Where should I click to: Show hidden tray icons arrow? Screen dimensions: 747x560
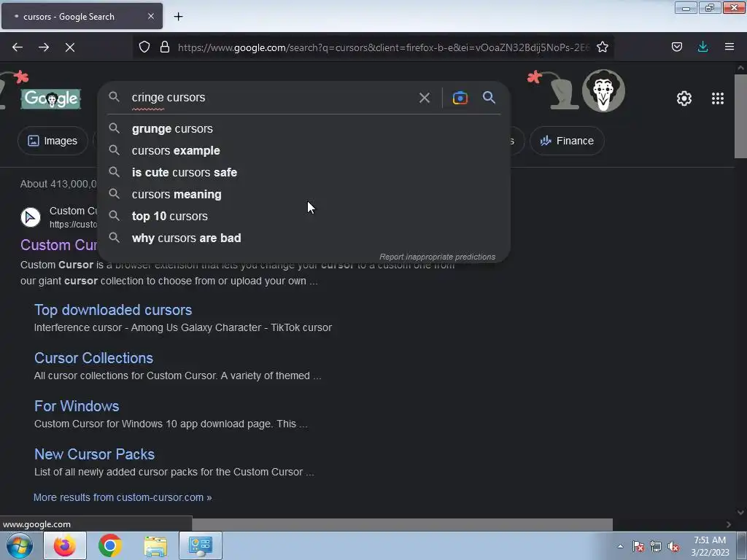620,546
